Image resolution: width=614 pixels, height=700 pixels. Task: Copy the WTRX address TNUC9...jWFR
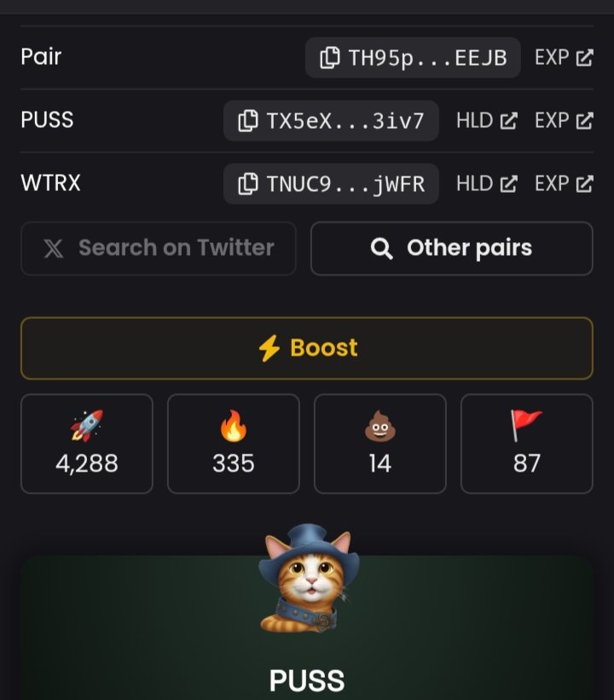point(331,183)
